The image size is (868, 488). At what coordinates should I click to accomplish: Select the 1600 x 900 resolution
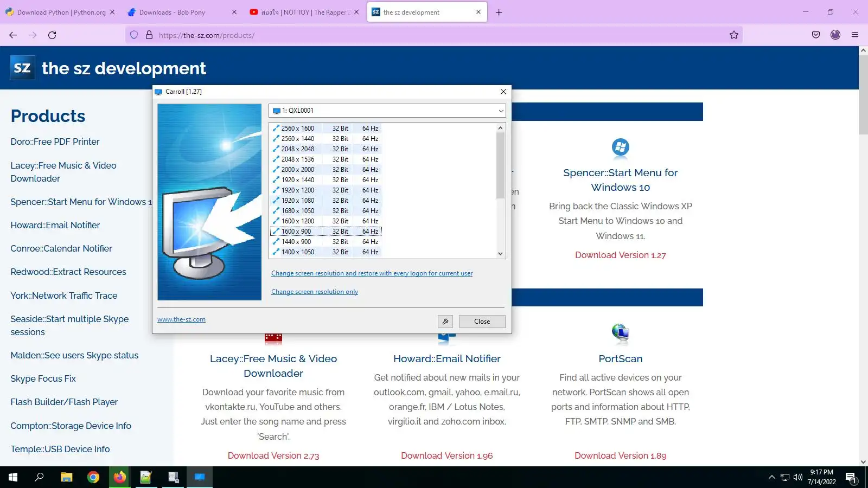click(325, 232)
